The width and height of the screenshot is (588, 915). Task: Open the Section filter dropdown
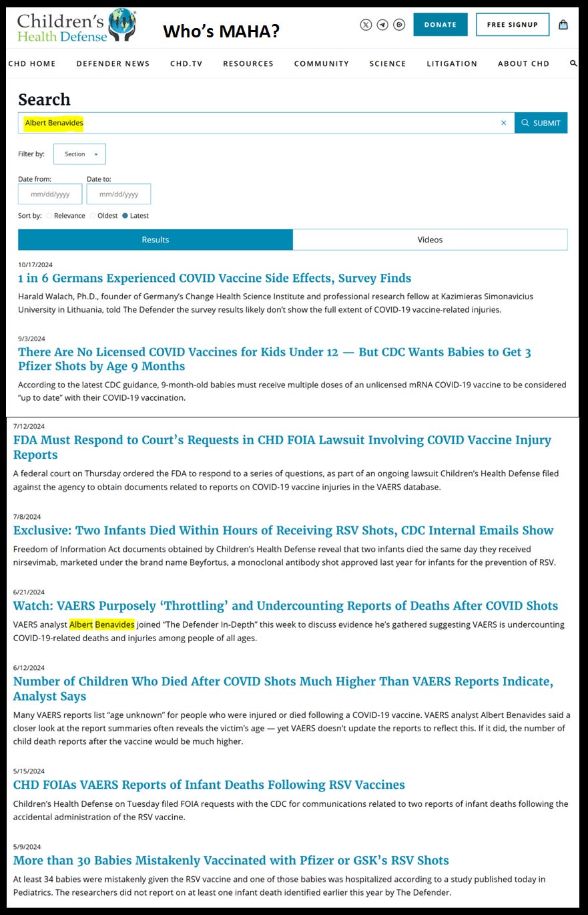(79, 154)
